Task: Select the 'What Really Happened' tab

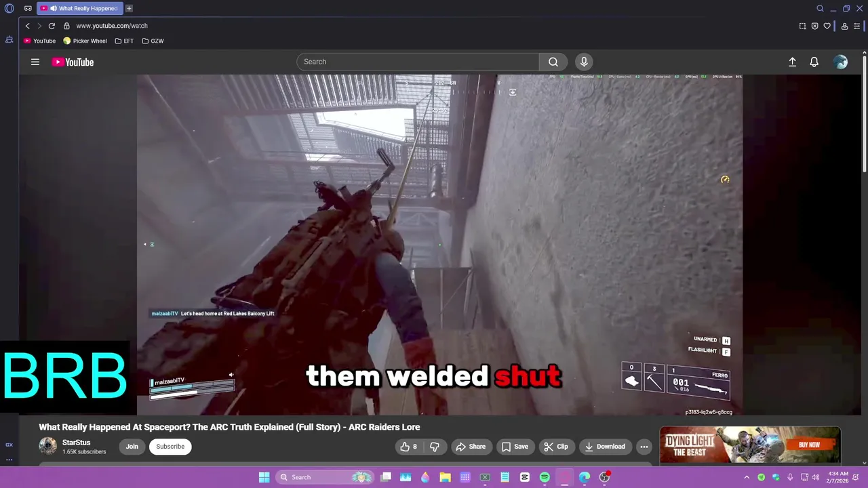Action: tap(79, 8)
